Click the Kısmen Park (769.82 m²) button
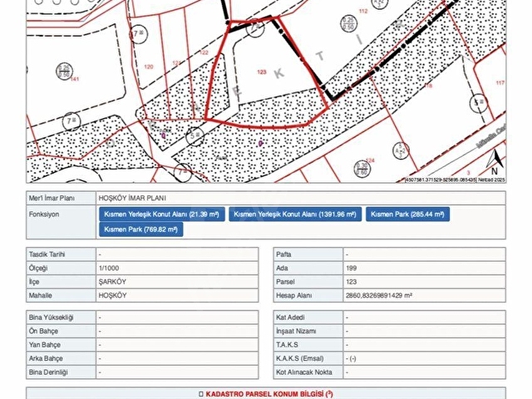The image size is (532, 399). coord(140,229)
